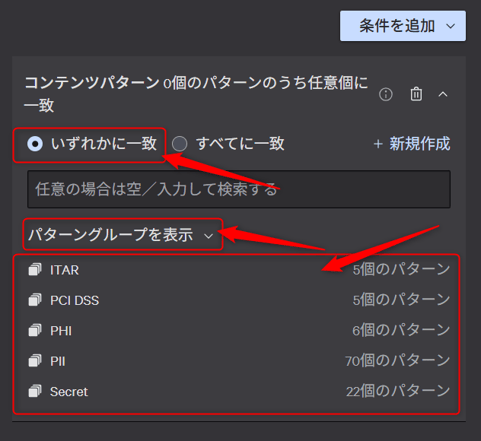Click the pattern search input field

(239, 189)
